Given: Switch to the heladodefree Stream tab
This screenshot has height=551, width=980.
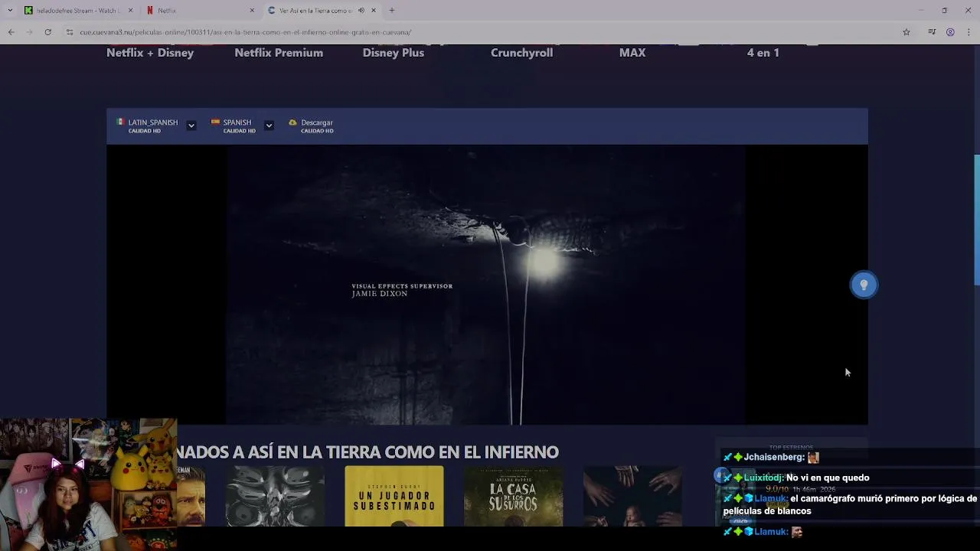Looking at the screenshot, I should point(78,10).
